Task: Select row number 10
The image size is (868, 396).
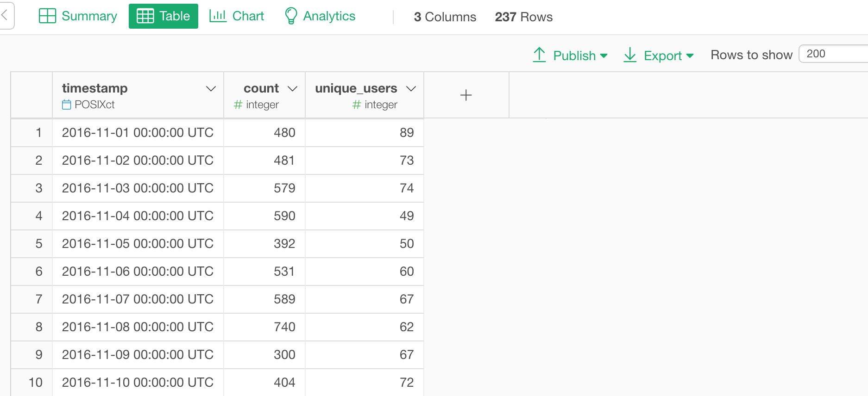Action: coord(31,383)
